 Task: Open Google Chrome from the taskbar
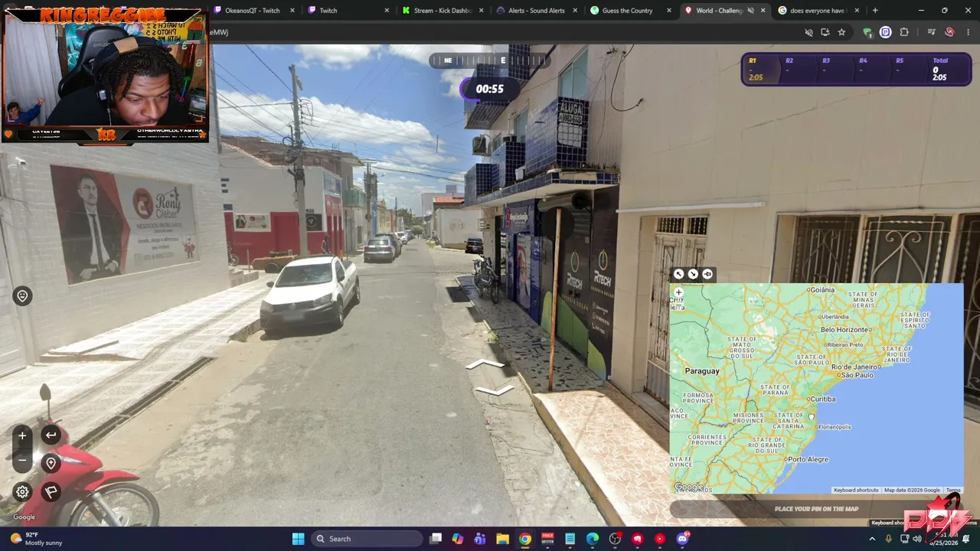click(525, 539)
